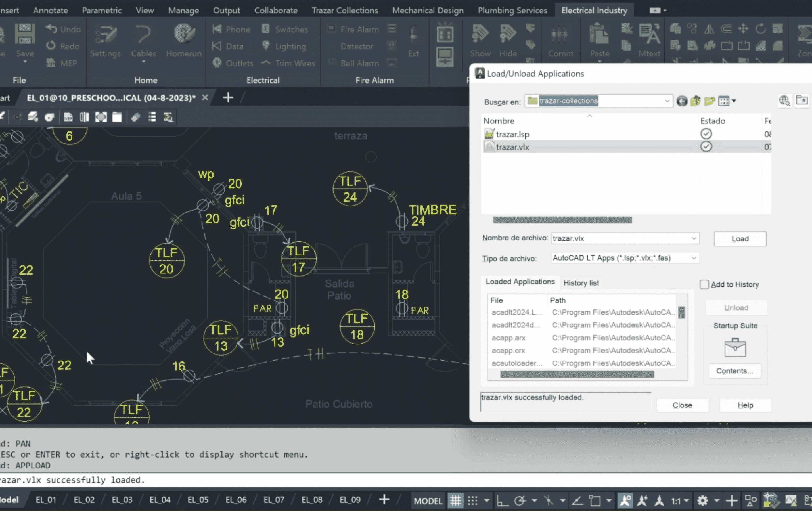
Task: Select the Fire Alarm tool
Action: [x=353, y=29]
